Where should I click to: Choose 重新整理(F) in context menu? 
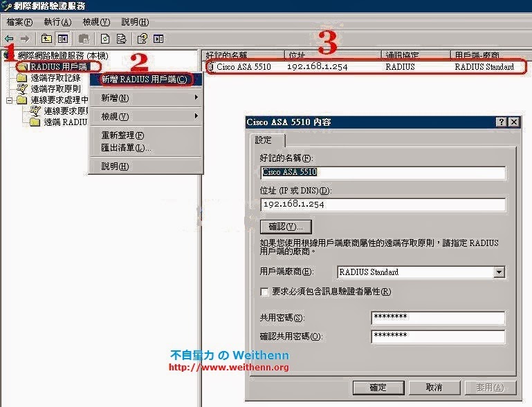click(x=146, y=135)
